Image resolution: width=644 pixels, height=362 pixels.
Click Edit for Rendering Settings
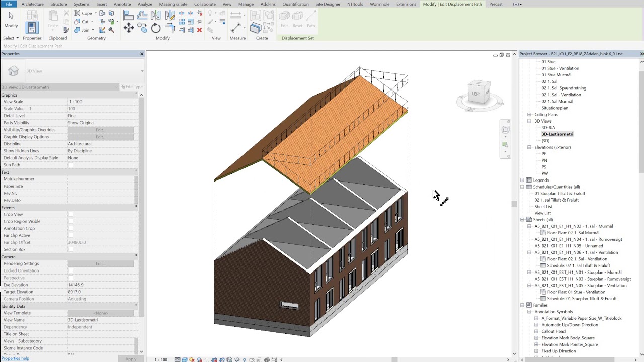[x=101, y=263]
